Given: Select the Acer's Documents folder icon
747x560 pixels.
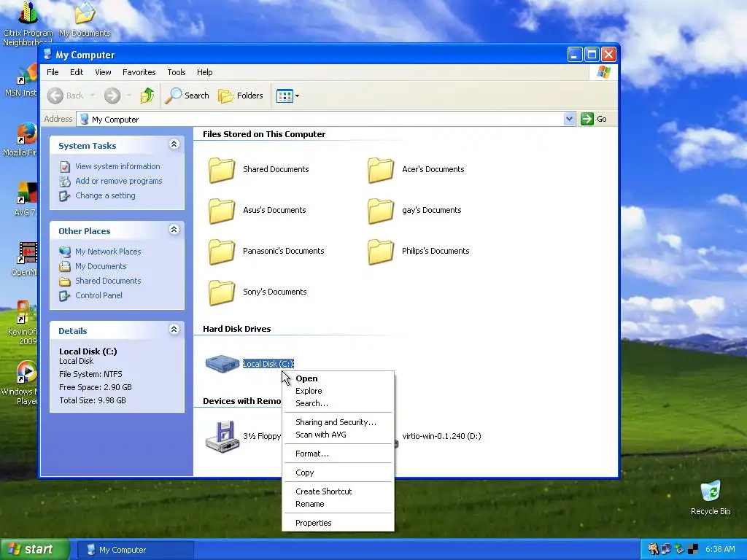Looking at the screenshot, I should pos(381,170).
